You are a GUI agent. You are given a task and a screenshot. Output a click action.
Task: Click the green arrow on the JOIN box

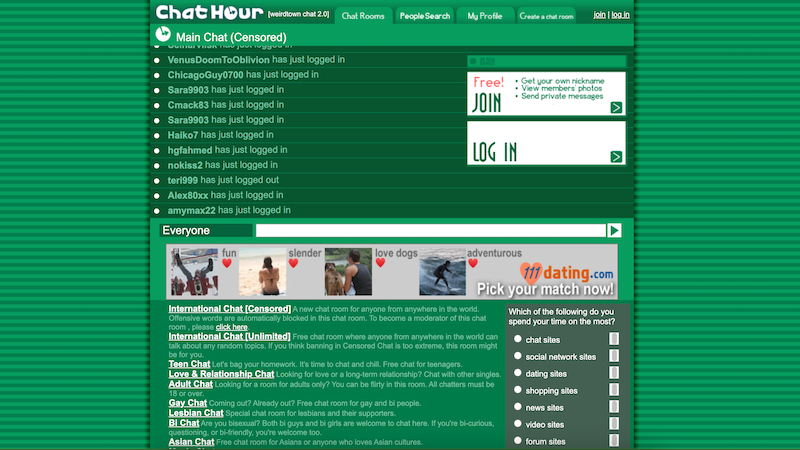pyautogui.click(x=616, y=108)
